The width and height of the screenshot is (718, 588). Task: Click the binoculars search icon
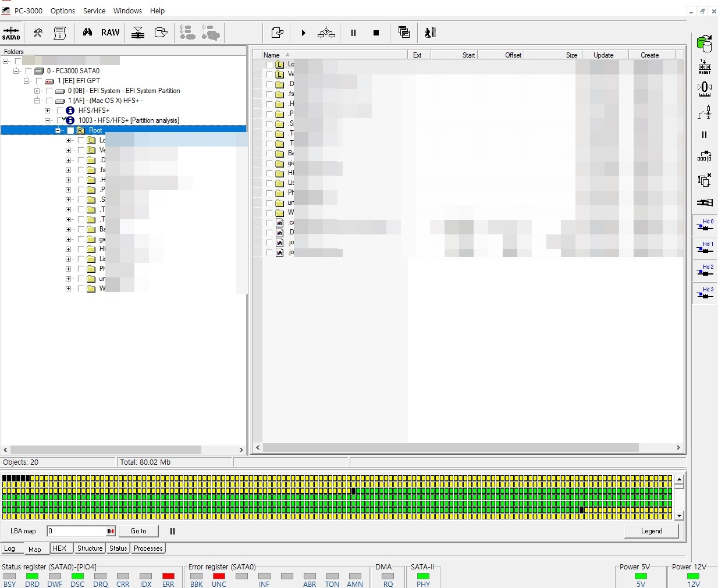pyautogui.click(x=87, y=33)
